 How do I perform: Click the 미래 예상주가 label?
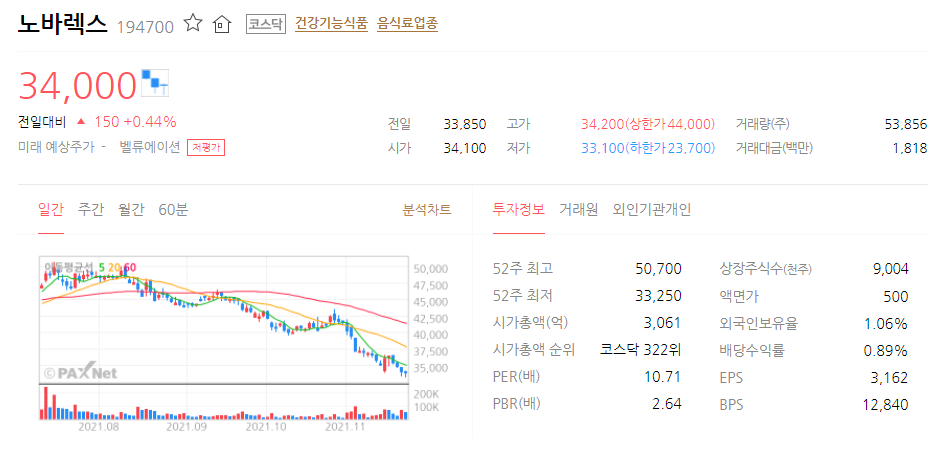click(x=56, y=148)
